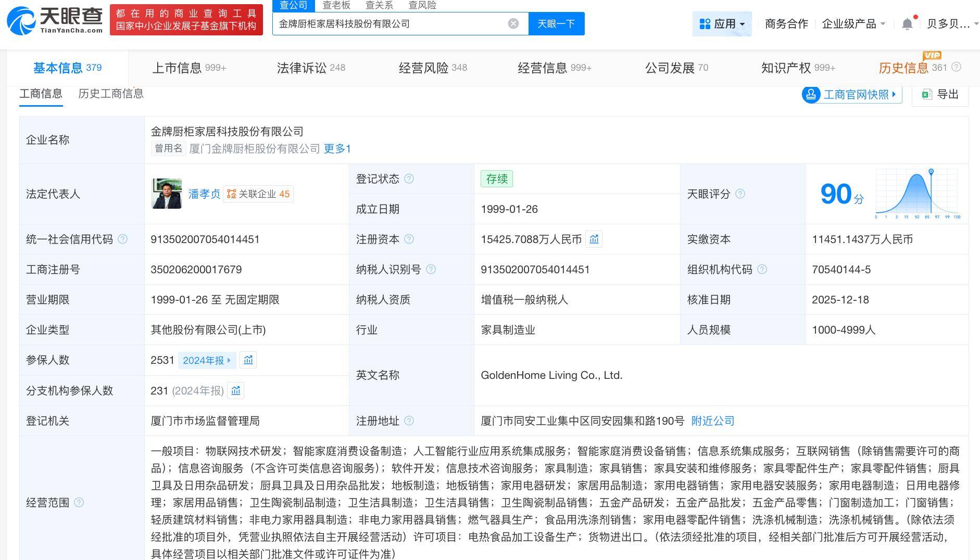Clear the search box text
The image size is (980, 560).
[513, 24]
